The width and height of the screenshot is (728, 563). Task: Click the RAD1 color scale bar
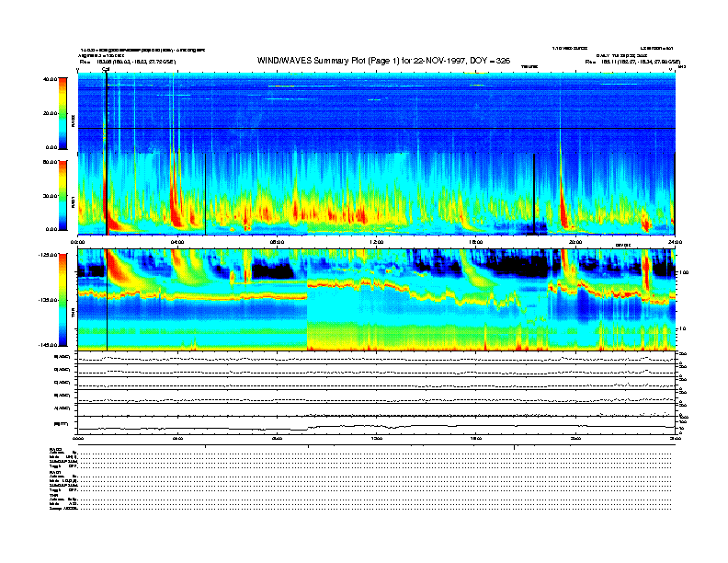(x=63, y=195)
